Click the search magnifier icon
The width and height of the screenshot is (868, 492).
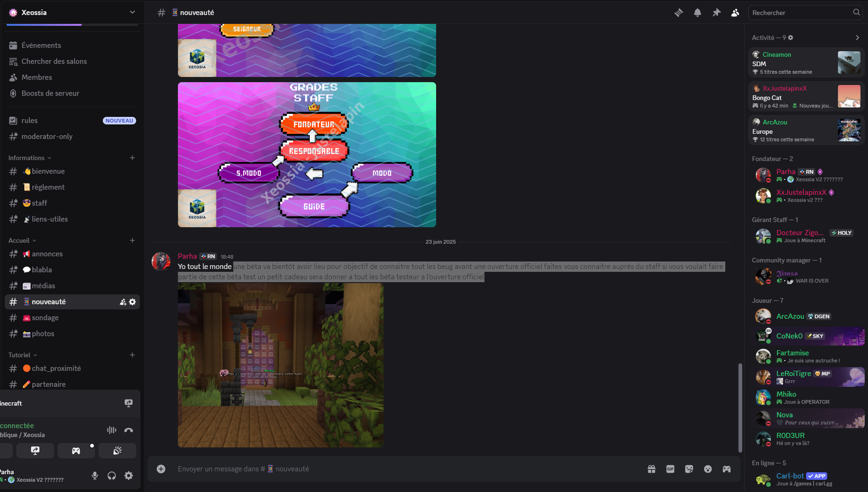856,13
